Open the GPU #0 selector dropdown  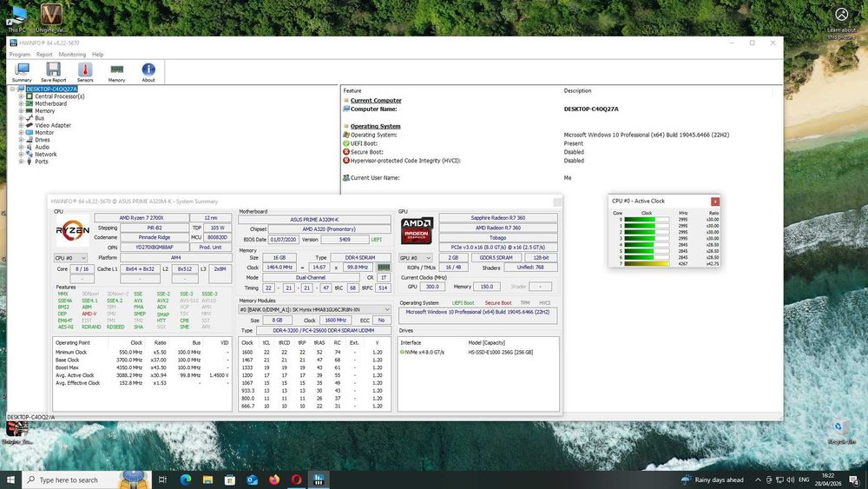pyautogui.click(x=416, y=258)
